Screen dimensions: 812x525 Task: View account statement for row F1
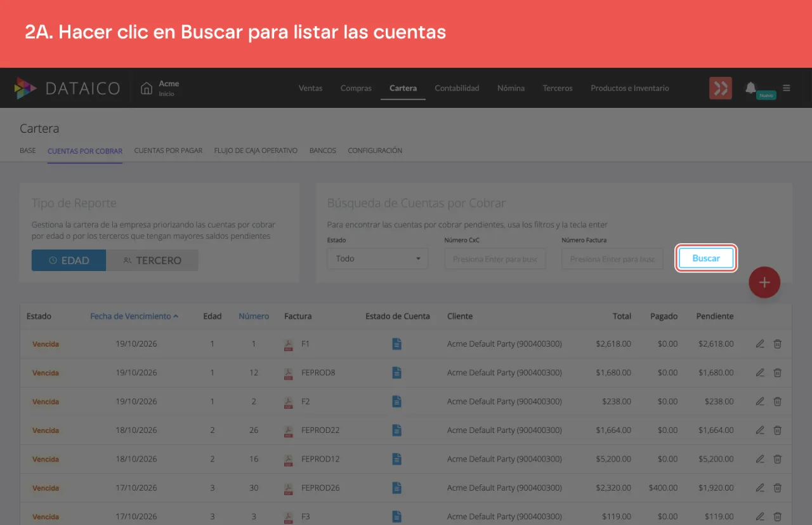point(397,344)
